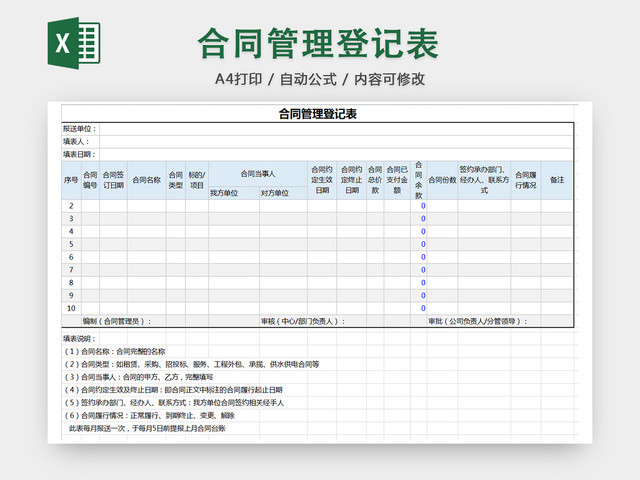The height and width of the screenshot is (480, 640).
Task: Select the 填表人： label cell
Action: pyautogui.click(x=80, y=142)
